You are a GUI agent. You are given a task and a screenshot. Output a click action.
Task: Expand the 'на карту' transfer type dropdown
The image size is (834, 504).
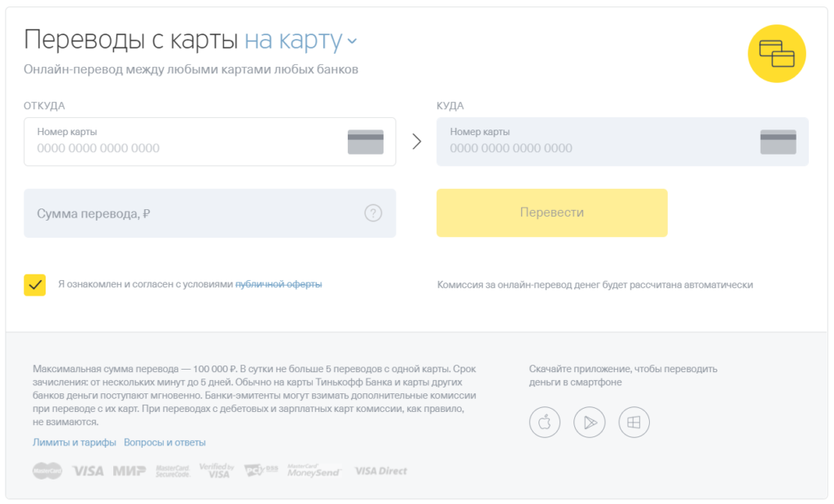point(293,40)
